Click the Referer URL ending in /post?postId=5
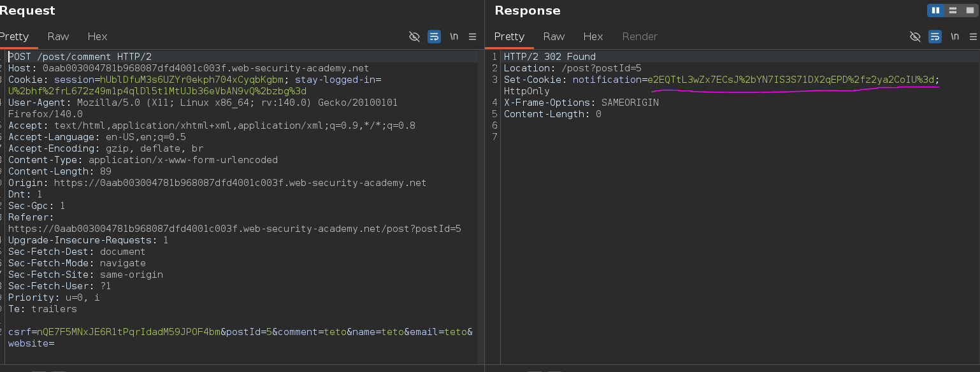 click(x=234, y=229)
